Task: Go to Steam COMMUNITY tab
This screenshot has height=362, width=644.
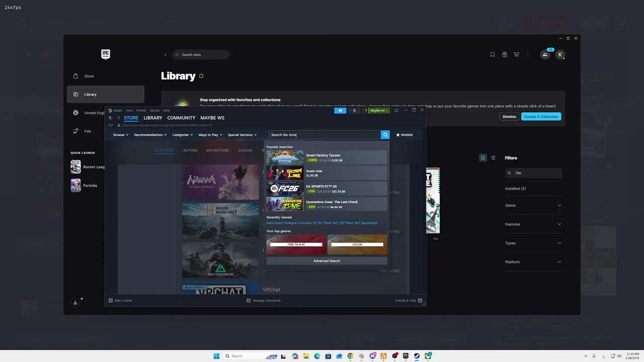Action: [x=181, y=118]
